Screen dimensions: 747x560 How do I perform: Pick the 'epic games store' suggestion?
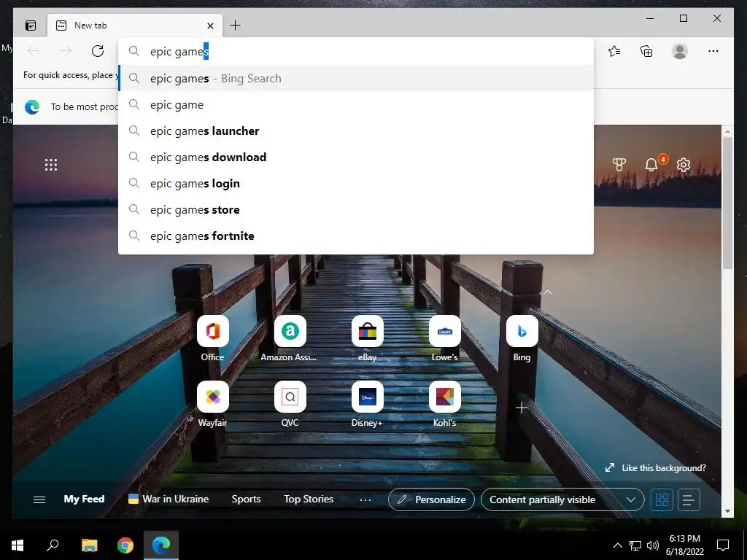click(x=356, y=209)
